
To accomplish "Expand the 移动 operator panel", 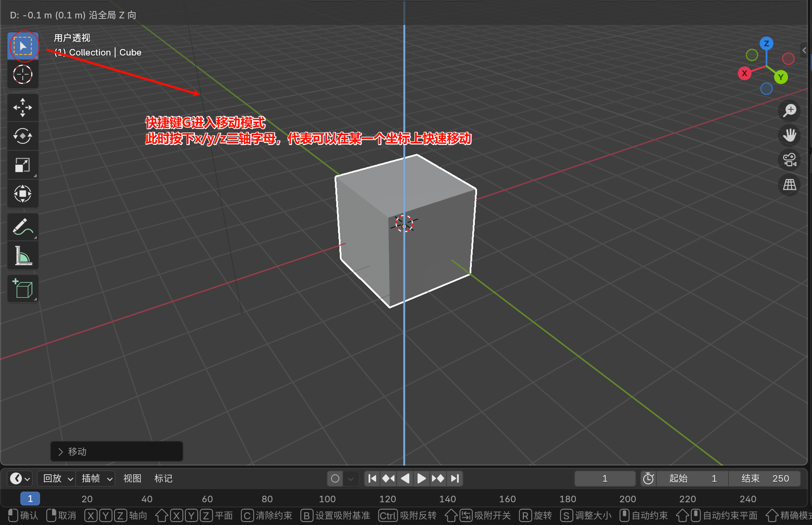I will coord(61,452).
